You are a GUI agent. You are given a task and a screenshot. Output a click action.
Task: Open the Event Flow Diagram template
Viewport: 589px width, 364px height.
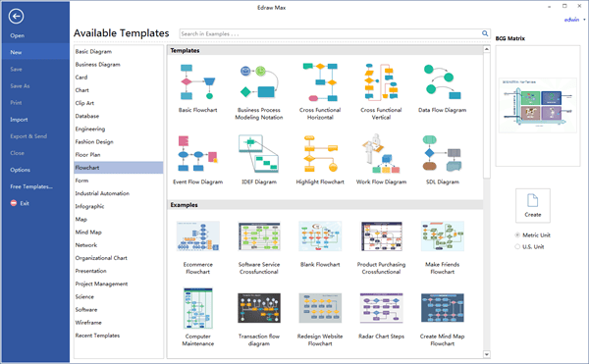pyautogui.click(x=197, y=160)
